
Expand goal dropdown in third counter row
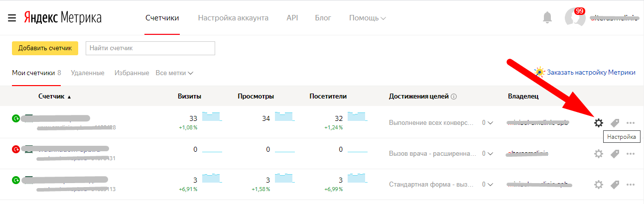[487, 185]
